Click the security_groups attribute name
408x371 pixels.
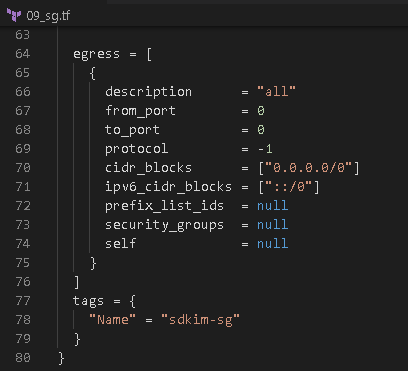pyautogui.click(x=164, y=225)
